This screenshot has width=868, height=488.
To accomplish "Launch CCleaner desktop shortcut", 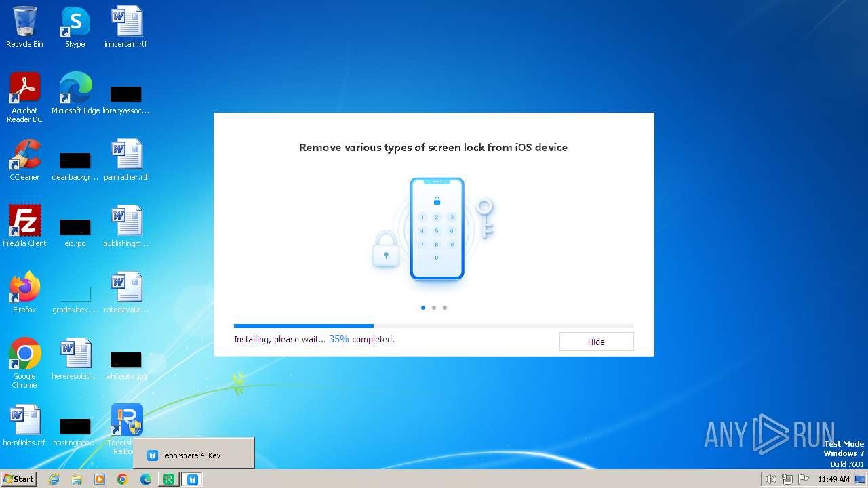I will [x=24, y=160].
